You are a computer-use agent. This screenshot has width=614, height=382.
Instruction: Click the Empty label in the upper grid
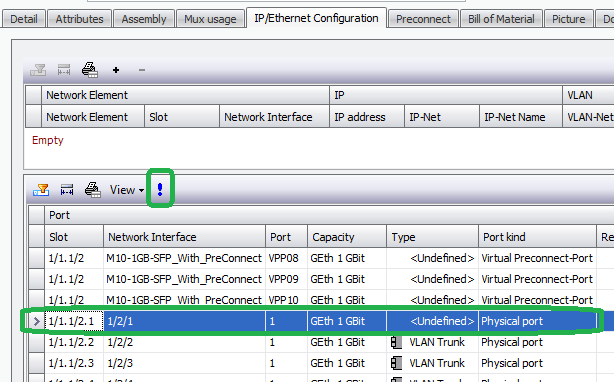(x=47, y=140)
